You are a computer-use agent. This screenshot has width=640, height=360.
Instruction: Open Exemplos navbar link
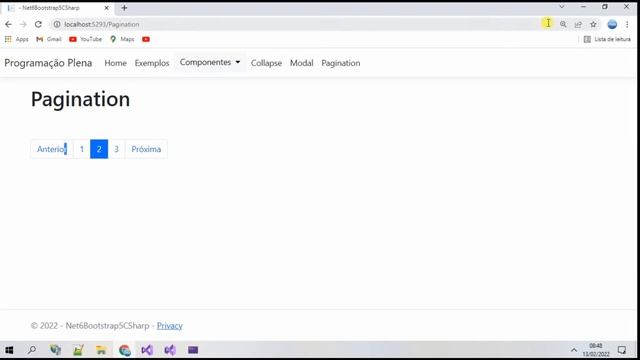152,63
